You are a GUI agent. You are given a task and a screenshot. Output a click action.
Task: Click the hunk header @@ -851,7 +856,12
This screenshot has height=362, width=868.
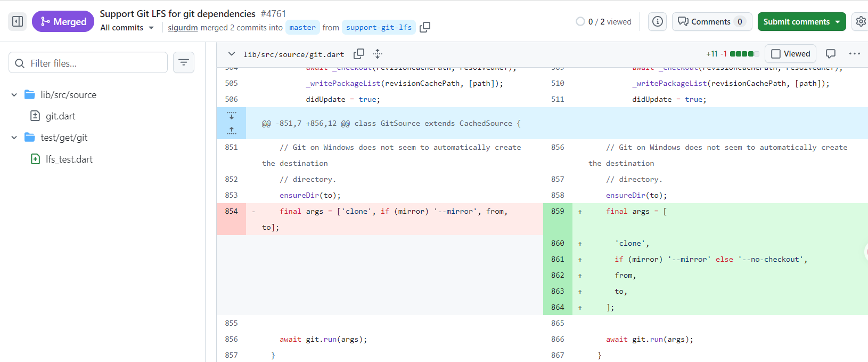click(391, 123)
